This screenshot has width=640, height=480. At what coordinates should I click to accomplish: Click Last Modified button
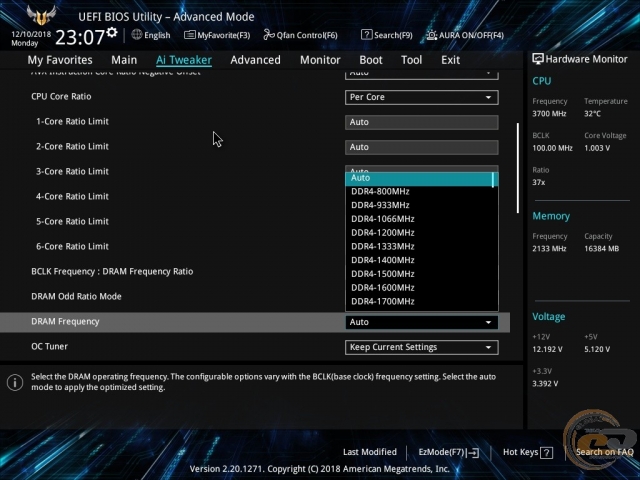[x=370, y=452]
